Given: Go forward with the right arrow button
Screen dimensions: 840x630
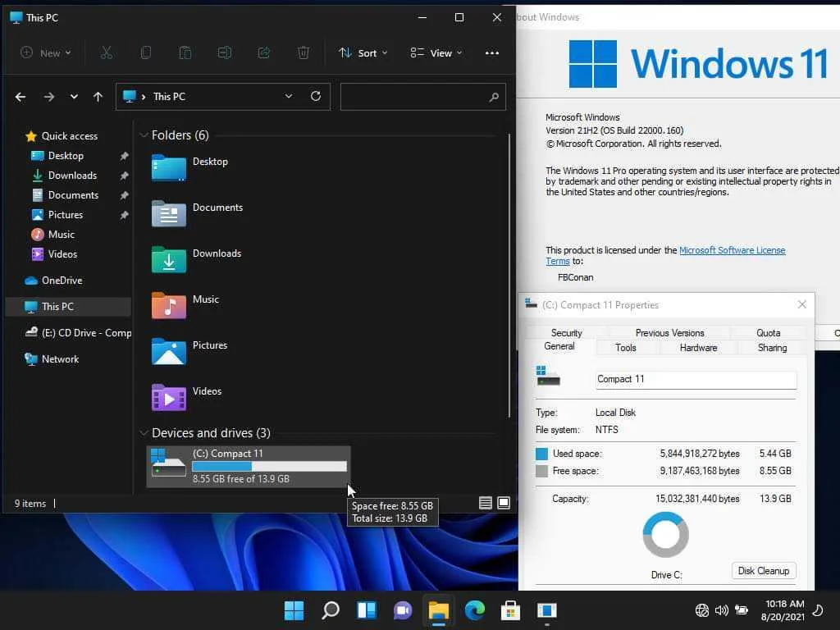Looking at the screenshot, I should click(48, 97).
